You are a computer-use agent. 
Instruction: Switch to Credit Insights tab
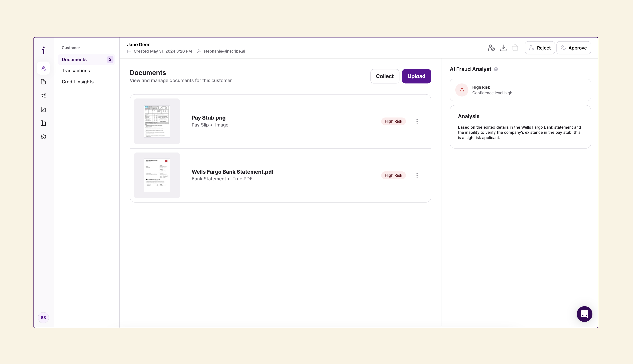tap(78, 82)
